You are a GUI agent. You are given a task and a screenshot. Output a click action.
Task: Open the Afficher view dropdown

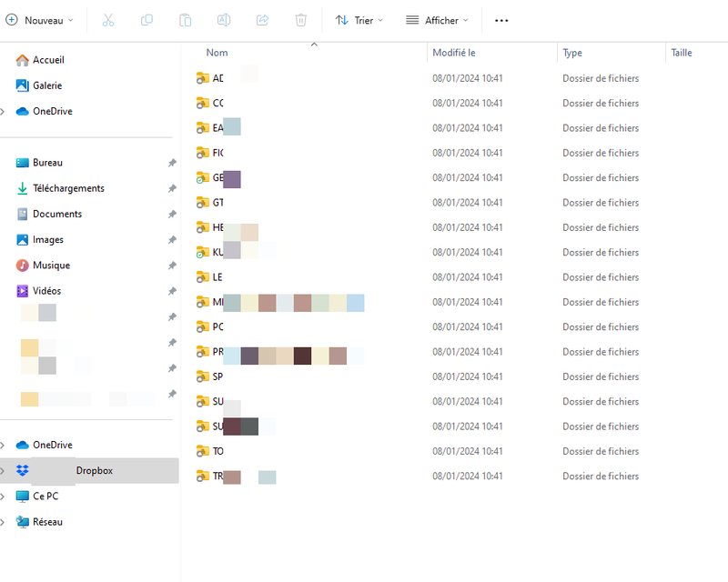pos(437,20)
